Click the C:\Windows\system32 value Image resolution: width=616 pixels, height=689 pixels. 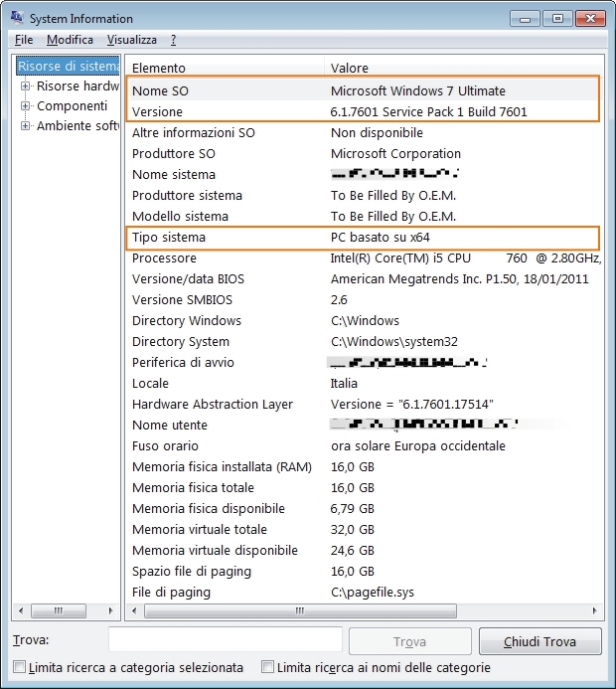[x=394, y=341]
